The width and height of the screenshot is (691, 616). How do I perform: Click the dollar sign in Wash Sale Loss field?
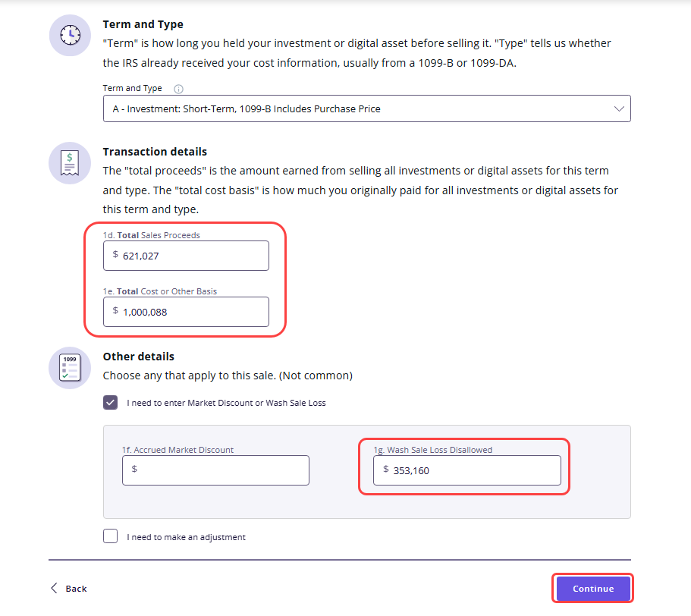point(385,469)
